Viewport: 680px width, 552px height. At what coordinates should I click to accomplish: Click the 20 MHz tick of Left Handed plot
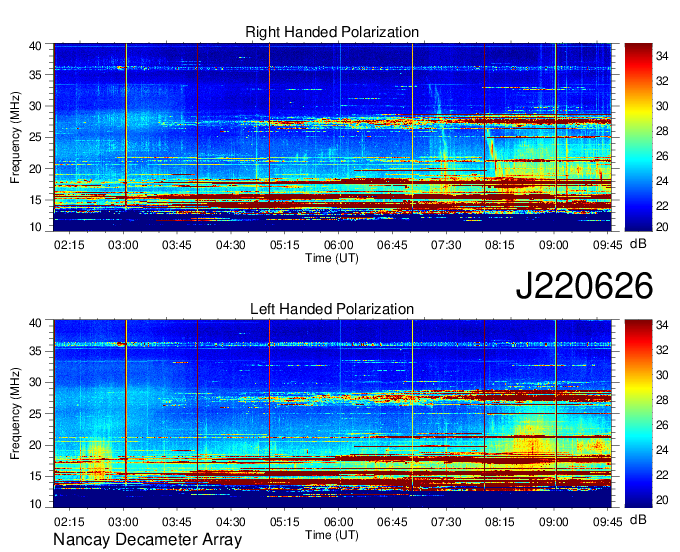tap(36, 445)
